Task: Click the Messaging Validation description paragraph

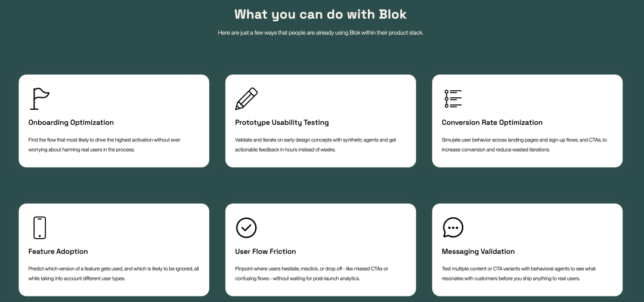Action: click(x=519, y=273)
